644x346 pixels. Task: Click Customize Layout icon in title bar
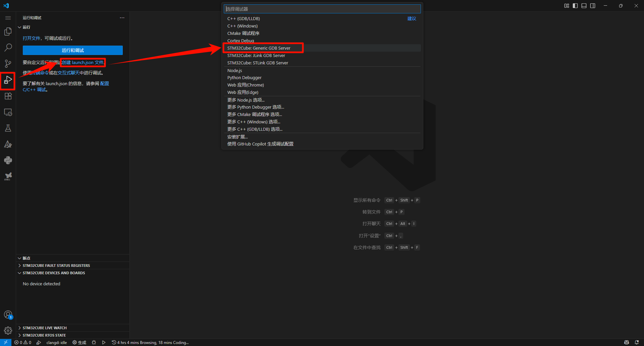[x=567, y=6]
